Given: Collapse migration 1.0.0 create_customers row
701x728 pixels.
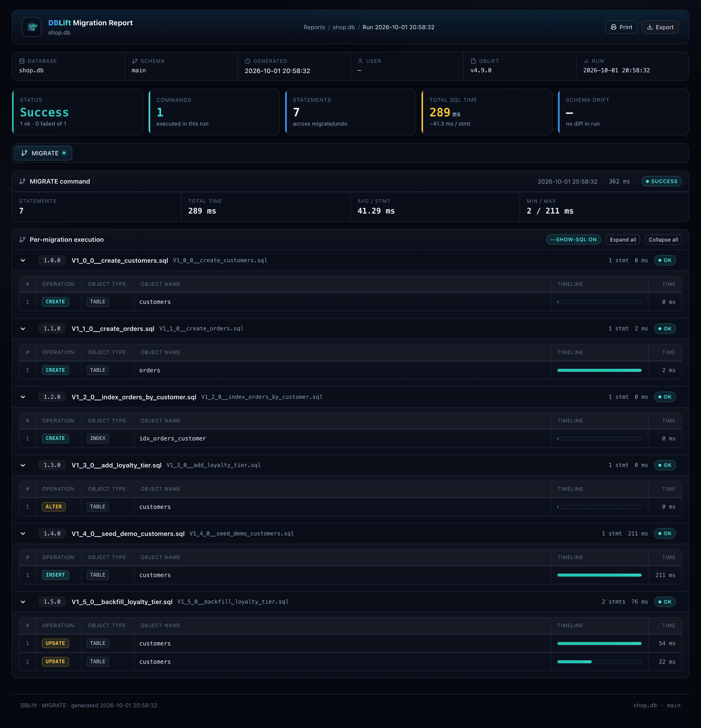Looking at the screenshot, I should tap(23, 260).
